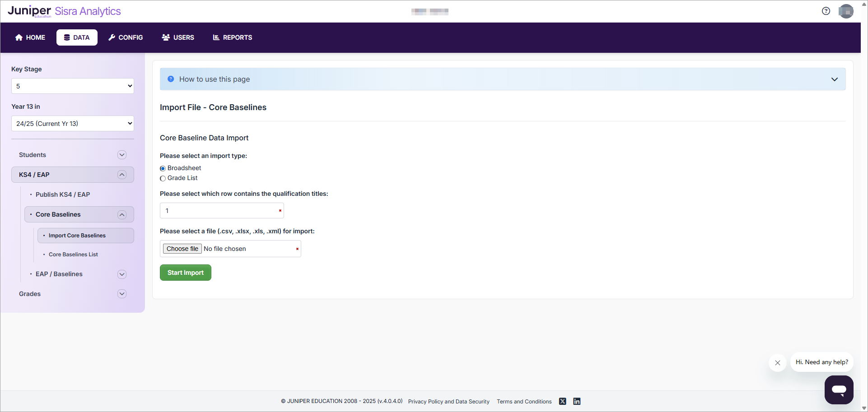Viewport: 868px width, 412px height.
Task: Click the help question mark icon in header
Action: pyautogui.click(x=826, y=11)
